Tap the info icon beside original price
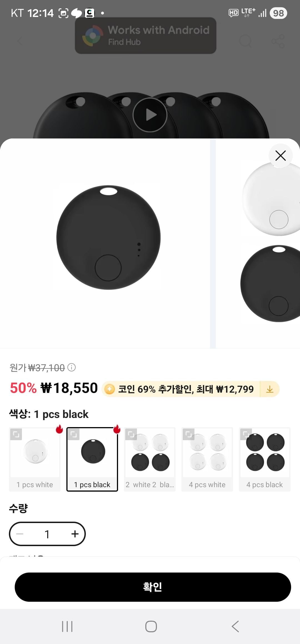The height and width of the screenshot is (644, 300). tap(72, 368)
